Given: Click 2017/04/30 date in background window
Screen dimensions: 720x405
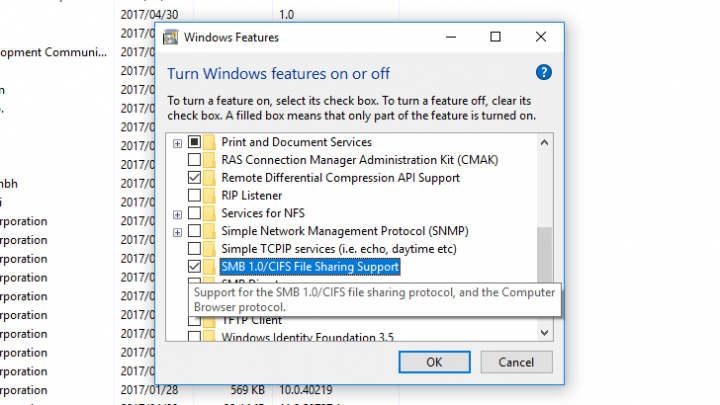Looking at the screenshot, I should pyautogui.click(x=149, y=15).
